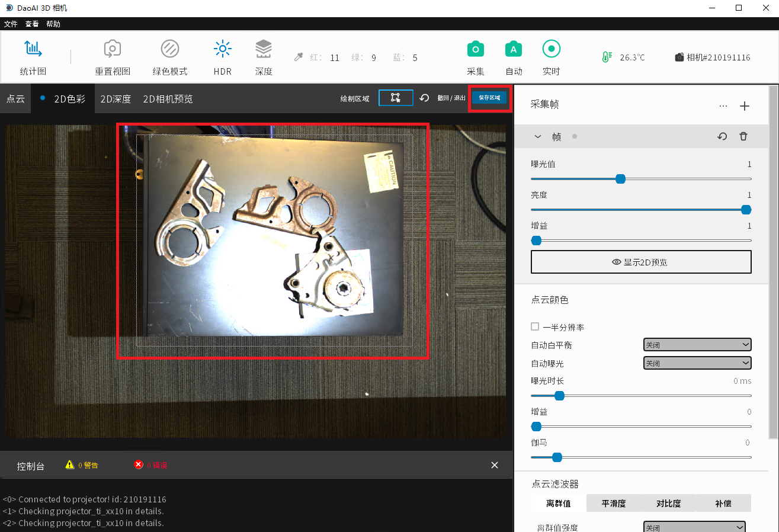Click the 采集帧 panel heading

tap(544, 104)
